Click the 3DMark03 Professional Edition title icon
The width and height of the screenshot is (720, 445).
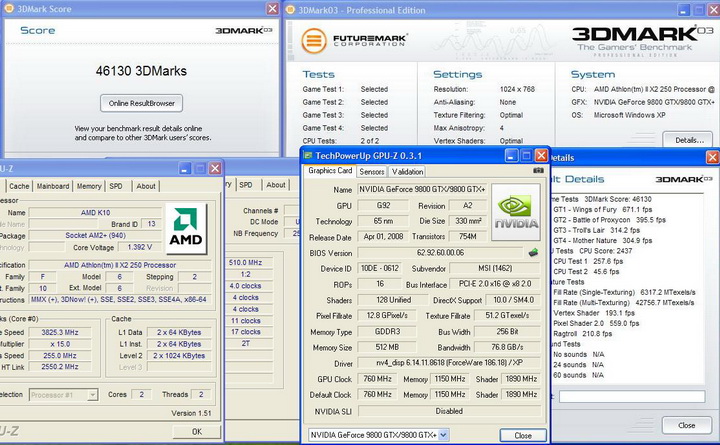tap(290, 10)
